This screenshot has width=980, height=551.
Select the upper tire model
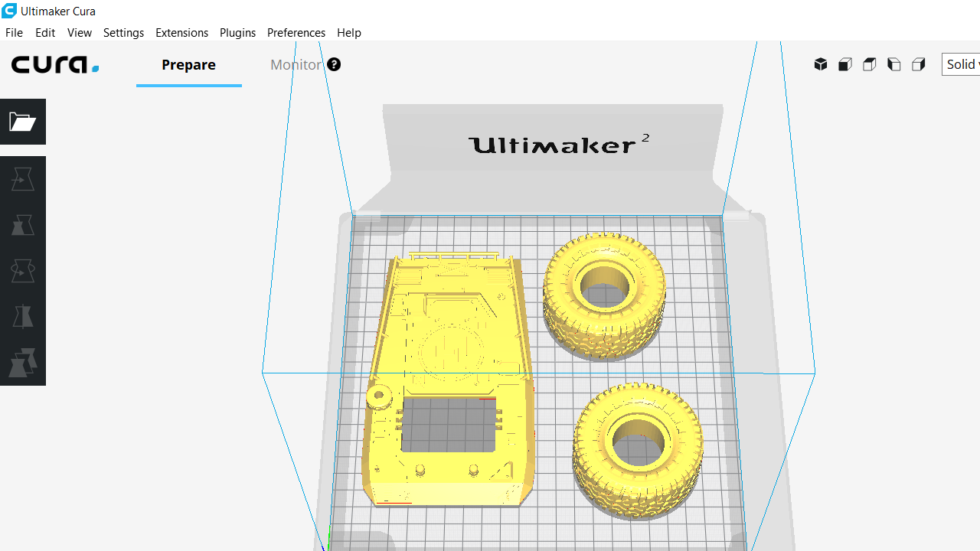click(x=604, y=295)
